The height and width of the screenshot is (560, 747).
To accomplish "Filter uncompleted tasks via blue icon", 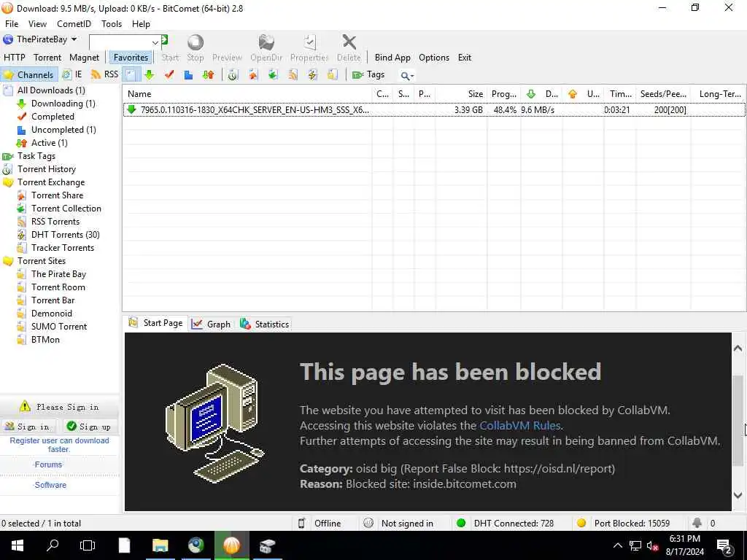I will pos(189,75).
